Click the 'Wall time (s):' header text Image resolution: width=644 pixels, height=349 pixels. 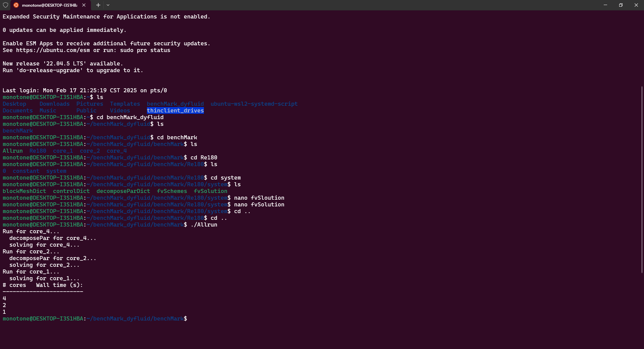[59, 285]
